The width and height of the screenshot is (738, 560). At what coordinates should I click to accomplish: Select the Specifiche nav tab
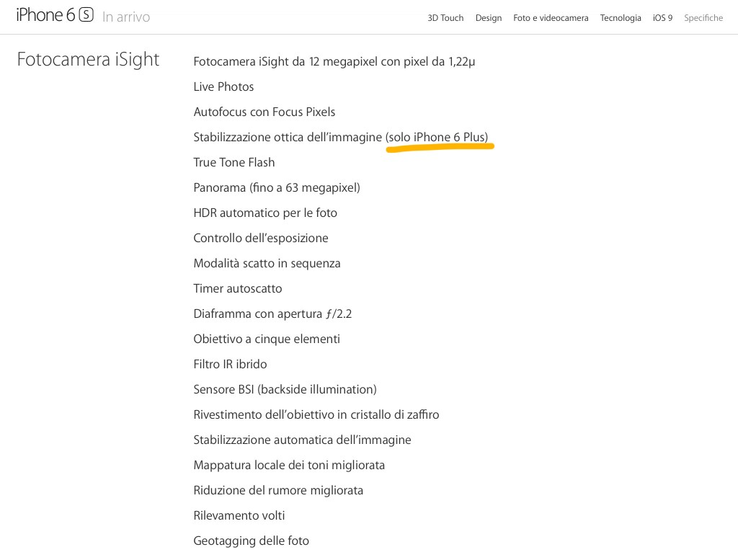pos(703,18)
